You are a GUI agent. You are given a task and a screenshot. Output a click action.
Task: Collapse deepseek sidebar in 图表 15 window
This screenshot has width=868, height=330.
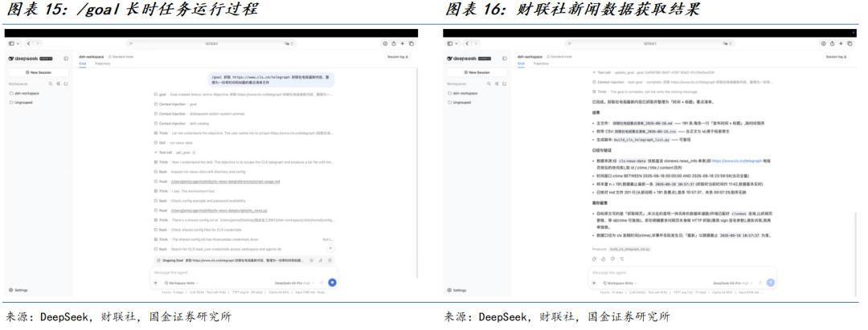point(66,59)
